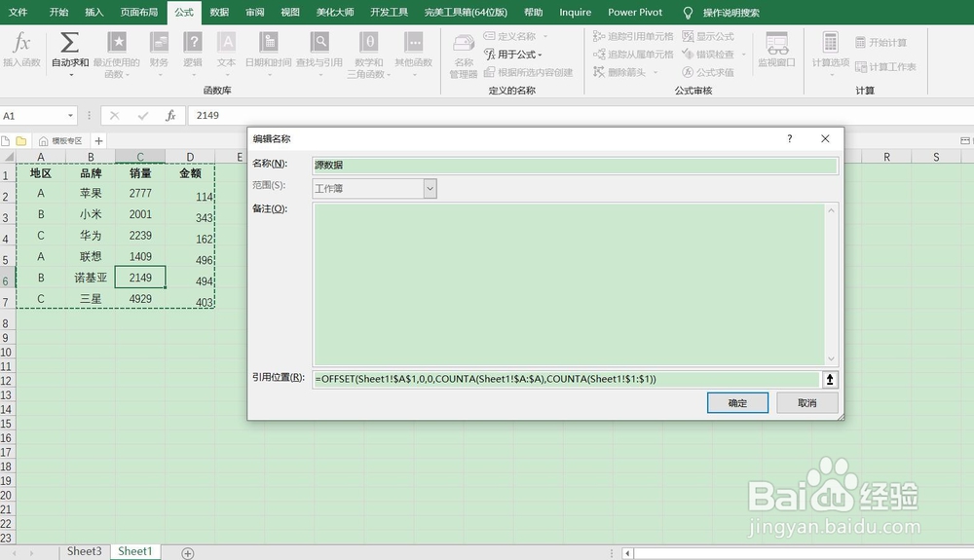Open More Functions (其他函数) icon
Screen dimensions: 974x560
pos(413,43)
